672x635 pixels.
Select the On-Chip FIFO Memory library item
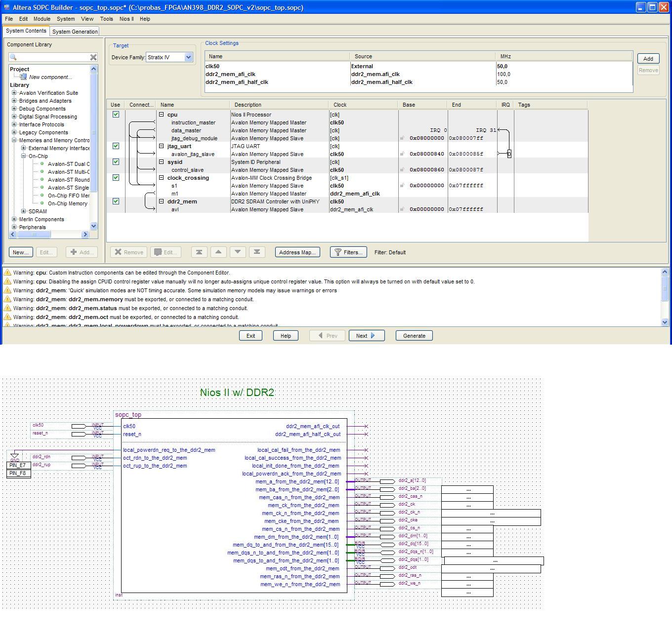tap(69, 196)
